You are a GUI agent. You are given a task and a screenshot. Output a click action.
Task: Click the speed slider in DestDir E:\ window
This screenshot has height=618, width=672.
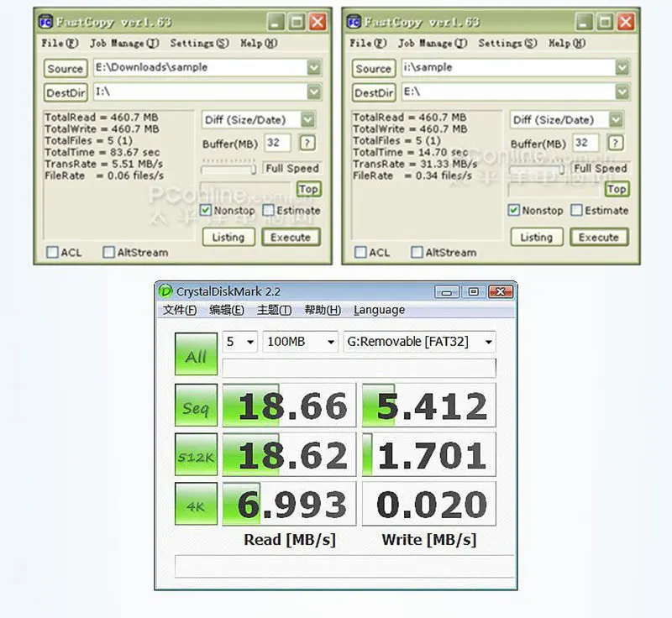tap(537, 168)
